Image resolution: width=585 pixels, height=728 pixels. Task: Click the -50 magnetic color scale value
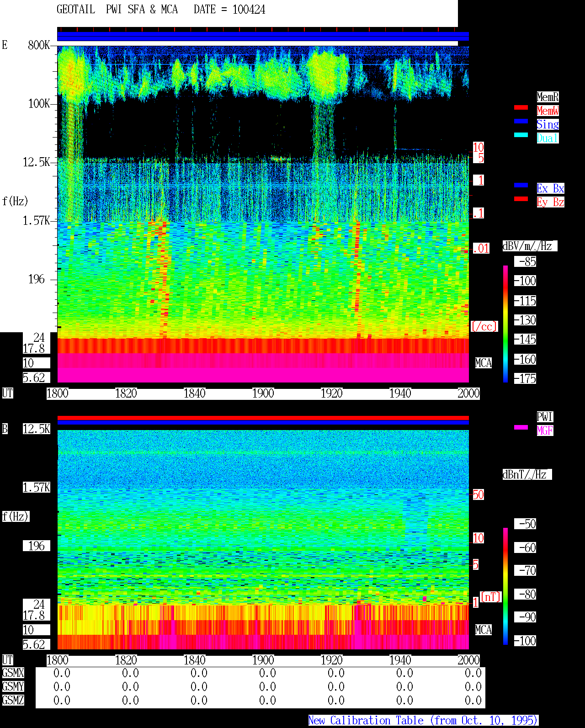(526, 524)
